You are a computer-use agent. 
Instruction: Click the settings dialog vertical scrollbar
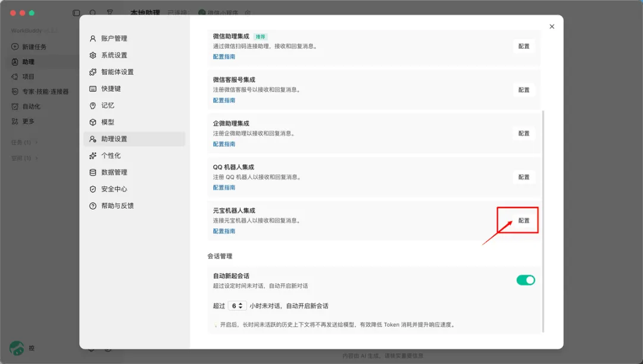click(x=544, y=221)
